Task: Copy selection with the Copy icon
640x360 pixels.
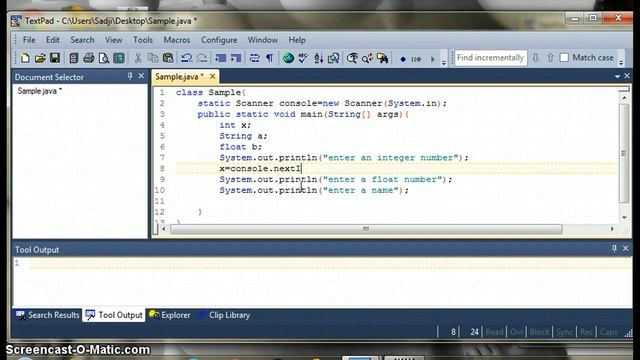Action: (x=153, y=58)
